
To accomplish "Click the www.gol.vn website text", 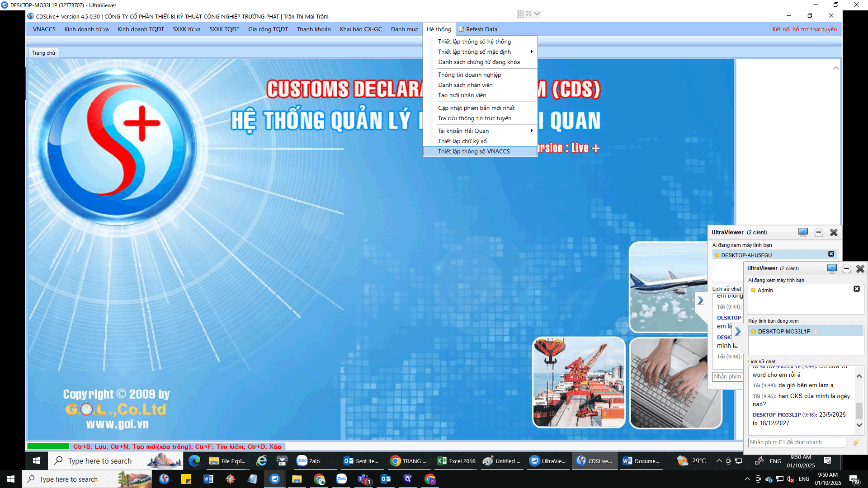I will [117, 424].
